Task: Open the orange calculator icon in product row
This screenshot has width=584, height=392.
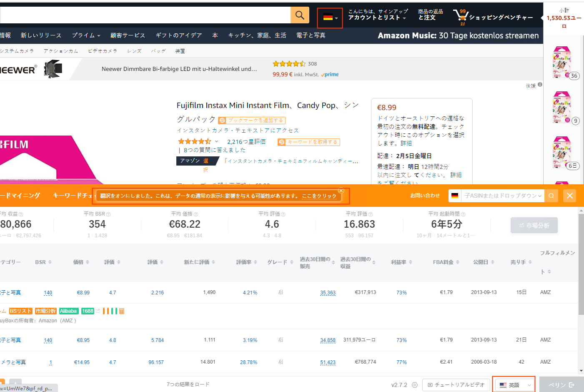Action: (x=122, y=311)
